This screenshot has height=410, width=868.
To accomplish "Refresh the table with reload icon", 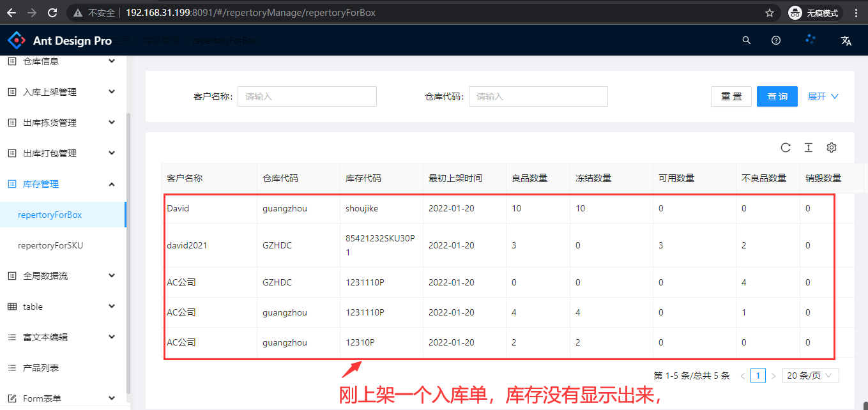I will point(786,148).
